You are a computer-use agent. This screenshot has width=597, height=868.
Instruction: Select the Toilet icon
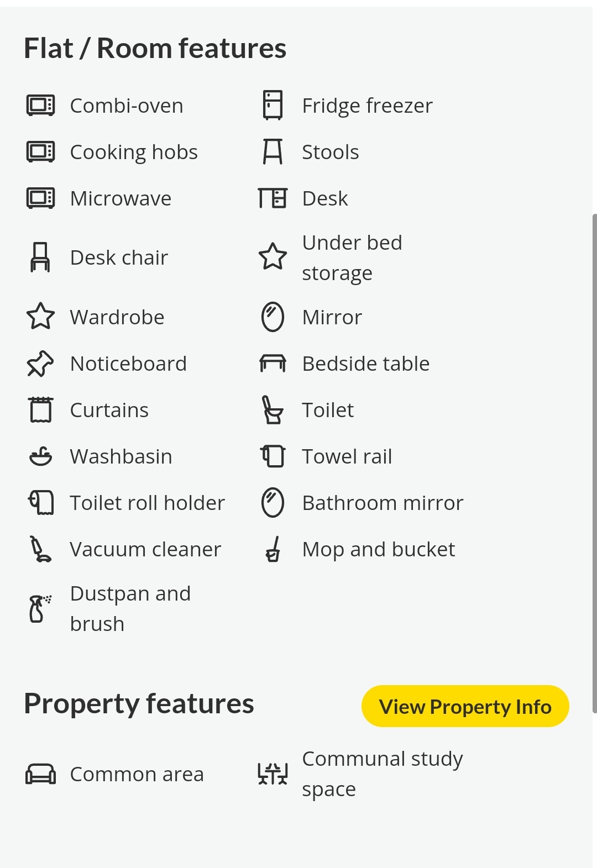(273, 410)
